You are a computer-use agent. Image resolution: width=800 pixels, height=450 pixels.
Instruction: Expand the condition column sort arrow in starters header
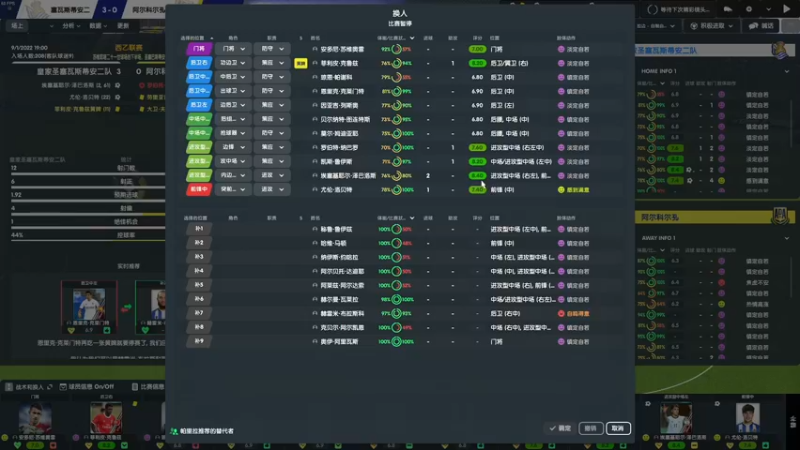click(x=412, y=38)
